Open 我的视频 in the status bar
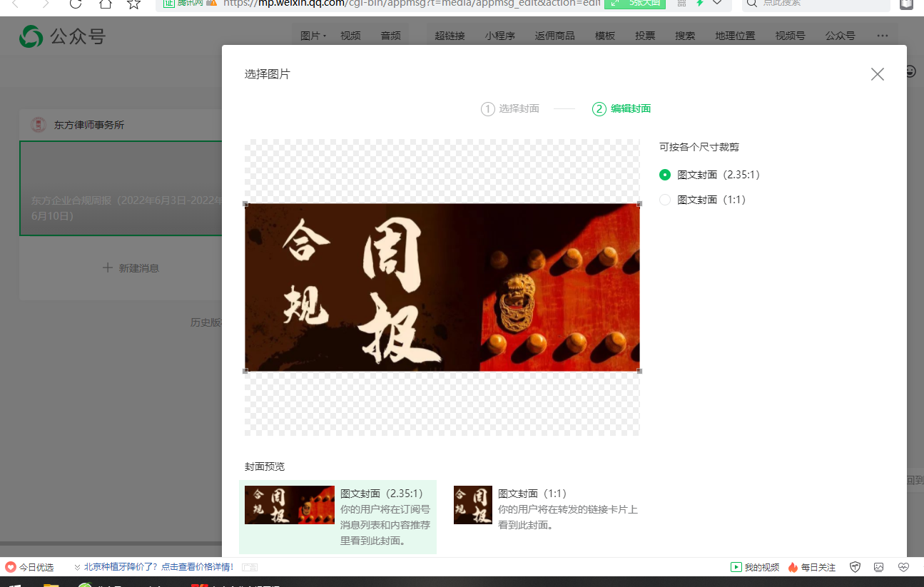The height and width of the screenshot is (587, 924). click(762, 568)
